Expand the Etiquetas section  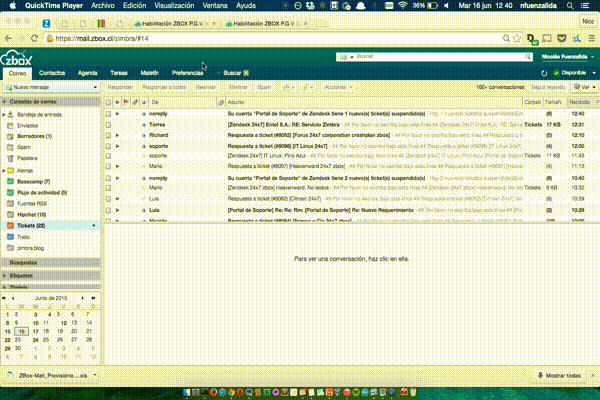point(4,276)
